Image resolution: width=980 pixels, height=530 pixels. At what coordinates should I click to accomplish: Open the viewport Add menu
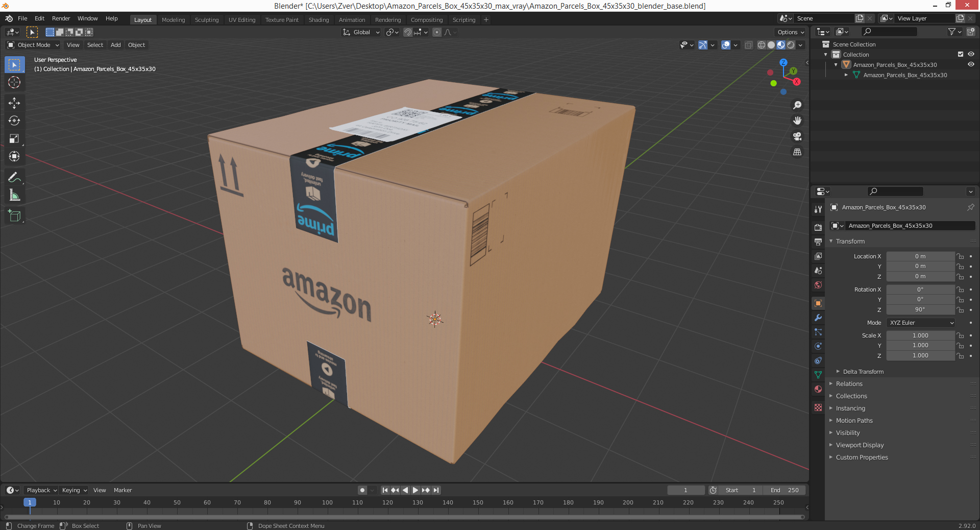pyautogui.click(x=116, y=45)
